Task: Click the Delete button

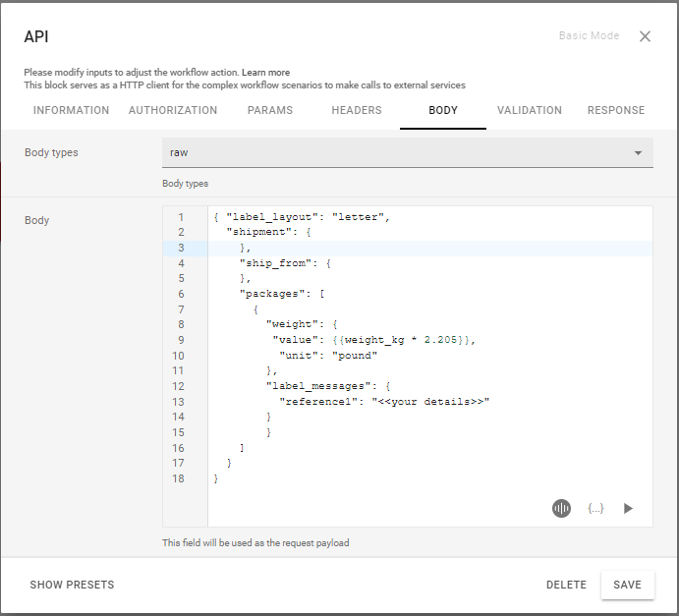Action: (x=566, y=585)
